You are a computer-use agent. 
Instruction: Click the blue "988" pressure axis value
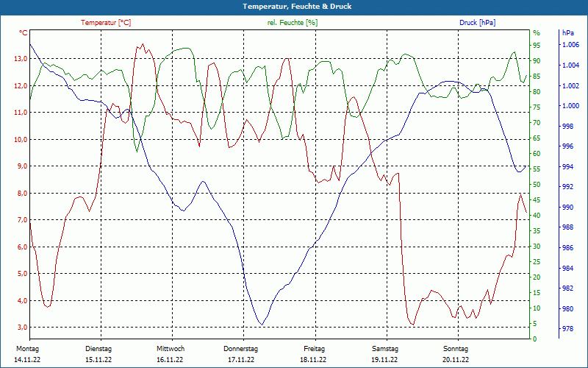point(567,227)
